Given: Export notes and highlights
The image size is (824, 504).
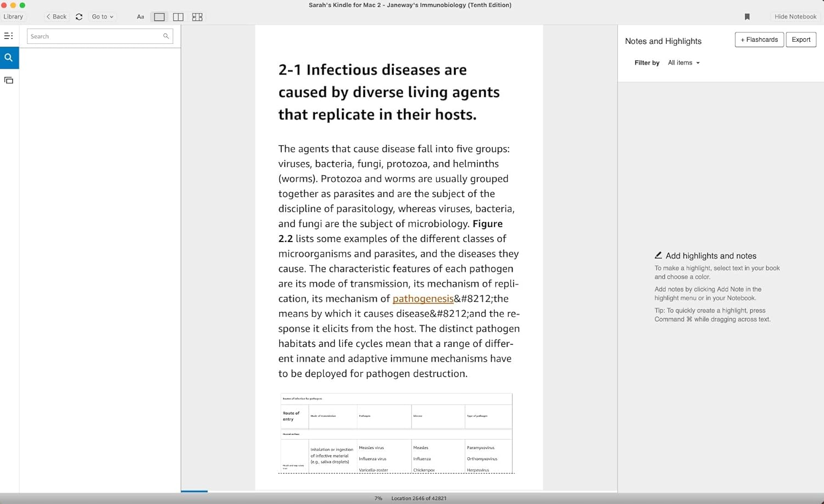Looking at the screenshot, I should tap(800, 40).
